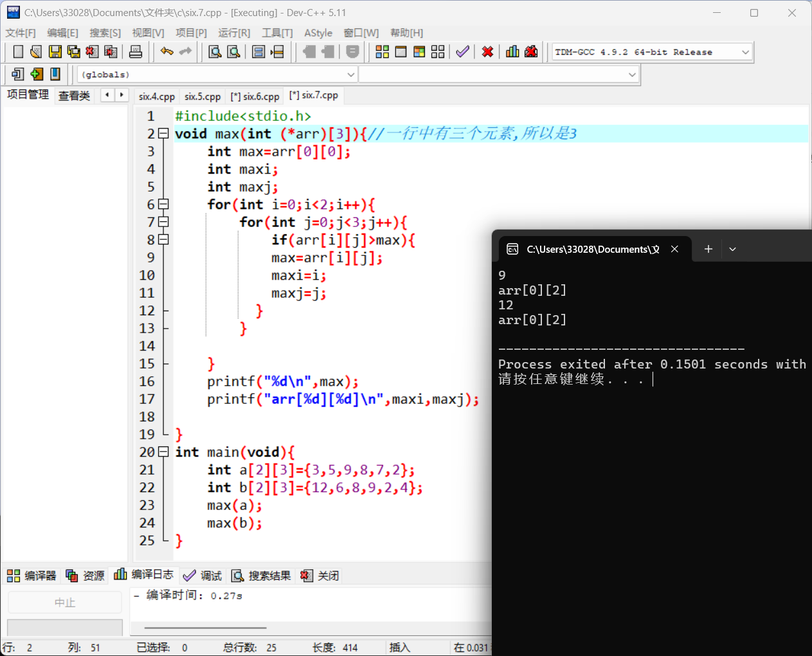
Task: Save the current file with the floppy icon
Action: (55, 52)
